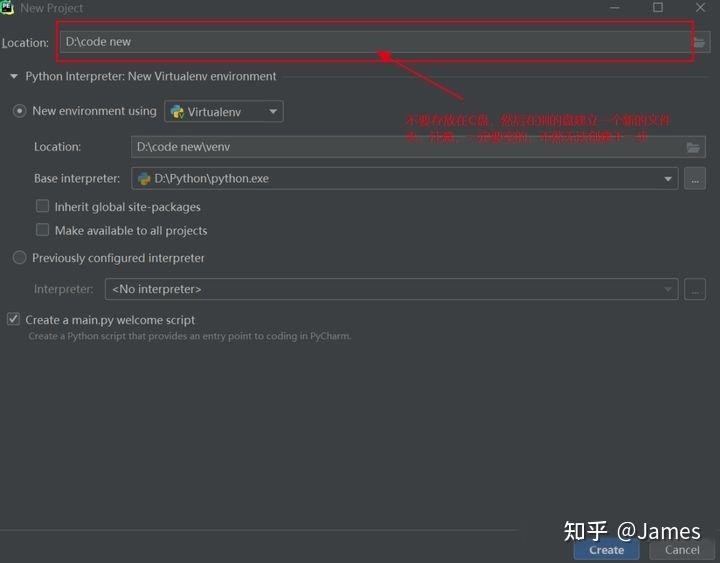Collapse the Python Interpreter section triangle
Screen dimensions: 720x563
click(x=14, y=76)
